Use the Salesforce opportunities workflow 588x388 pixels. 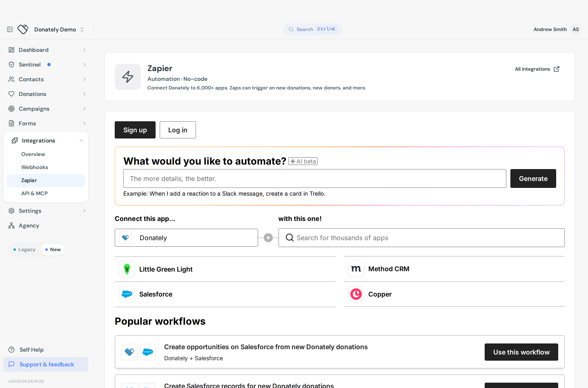pyautogui.click(x=521, y=352)
